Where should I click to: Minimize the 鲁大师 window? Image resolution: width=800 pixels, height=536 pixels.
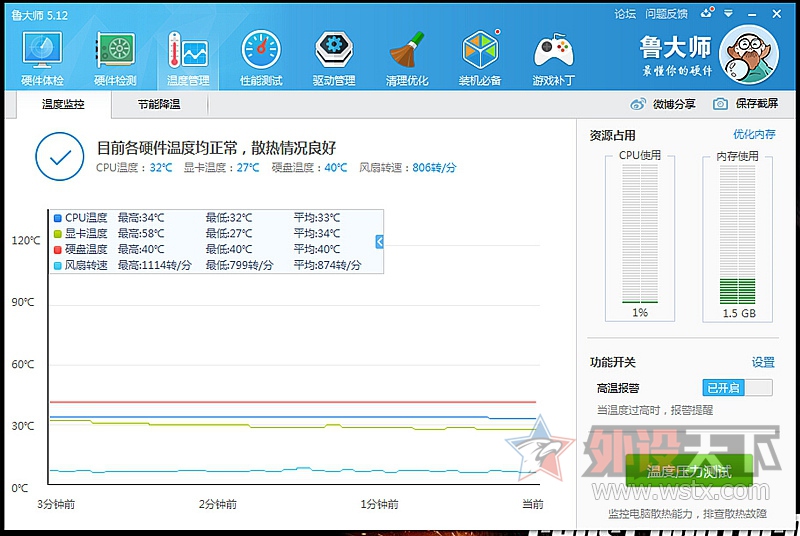pos(753,14)
